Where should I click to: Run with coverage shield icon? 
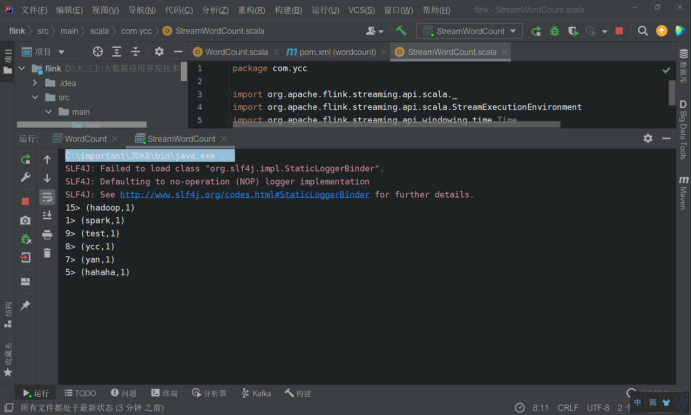[x=573, y=31]
